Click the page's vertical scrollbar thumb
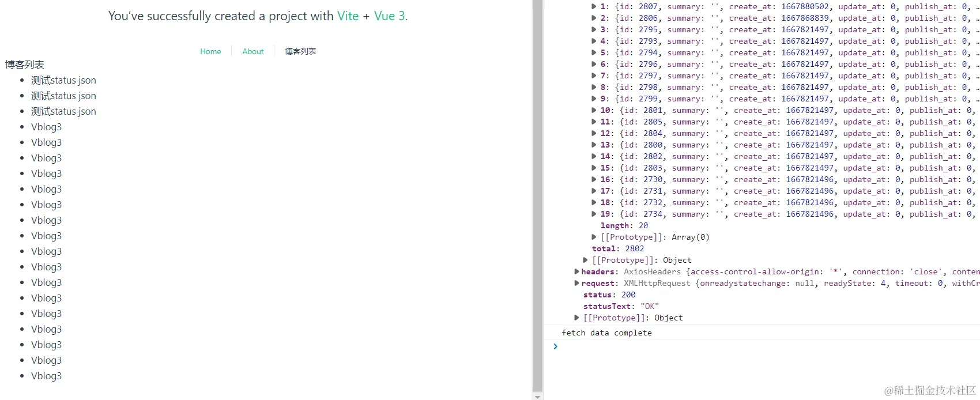The width and height of the screenshot is (980, 400). [537, 195]
